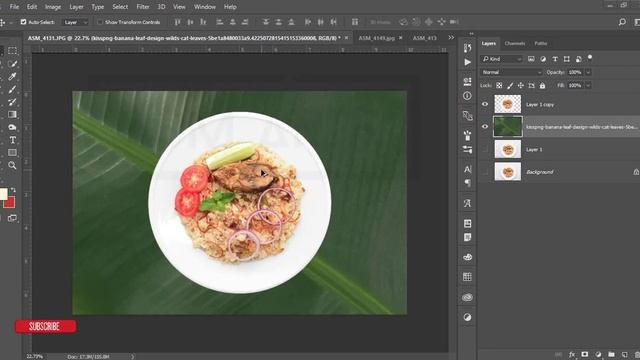
Task: Open the File menu
Action: [x=14, y=7]
